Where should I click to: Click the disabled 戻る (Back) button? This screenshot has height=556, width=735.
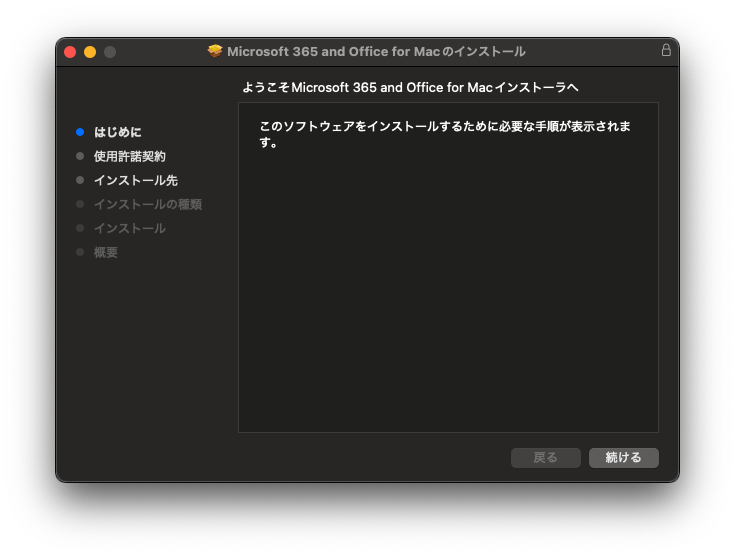[545, 457]
